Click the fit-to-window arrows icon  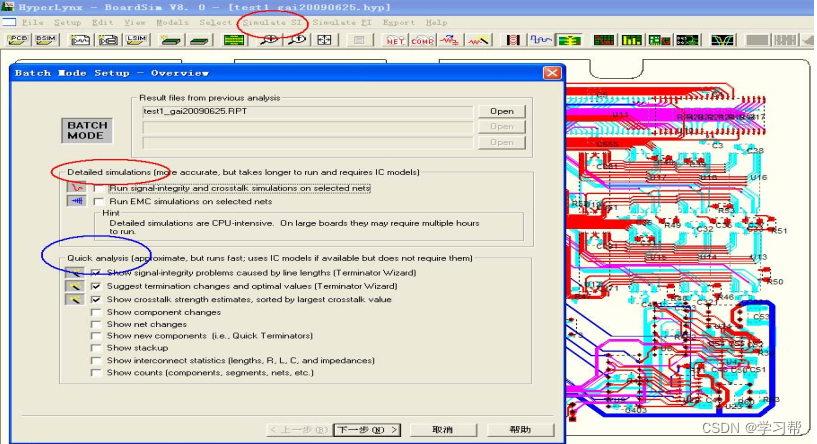(x=325, y=40)
